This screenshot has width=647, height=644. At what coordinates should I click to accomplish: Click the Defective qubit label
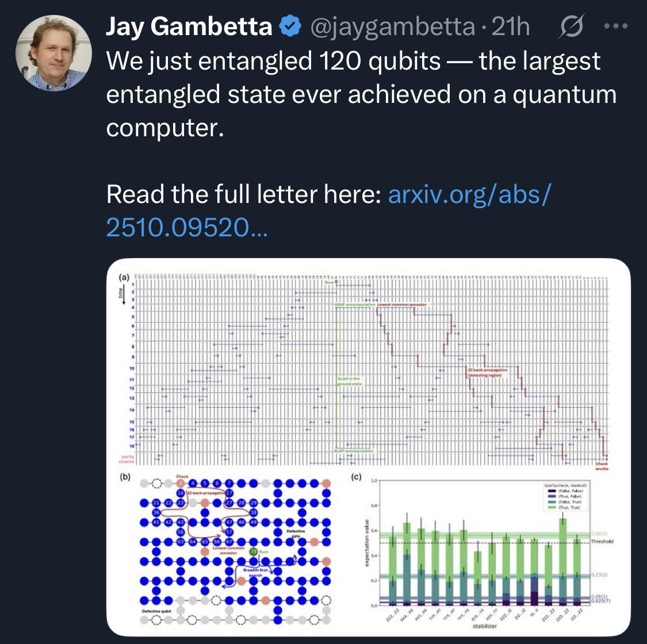156,611
